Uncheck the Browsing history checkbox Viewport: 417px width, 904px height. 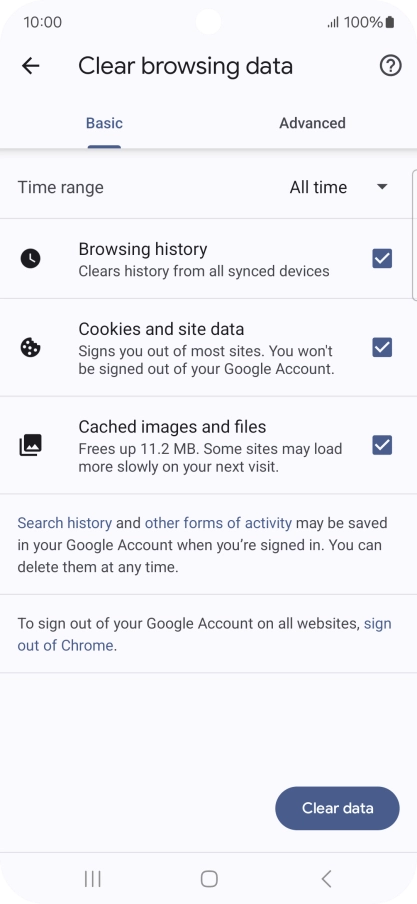tap(382, 259)
